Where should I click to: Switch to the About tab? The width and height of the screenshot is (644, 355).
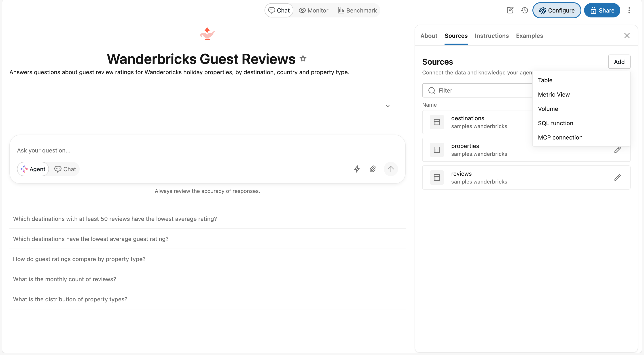428,36
